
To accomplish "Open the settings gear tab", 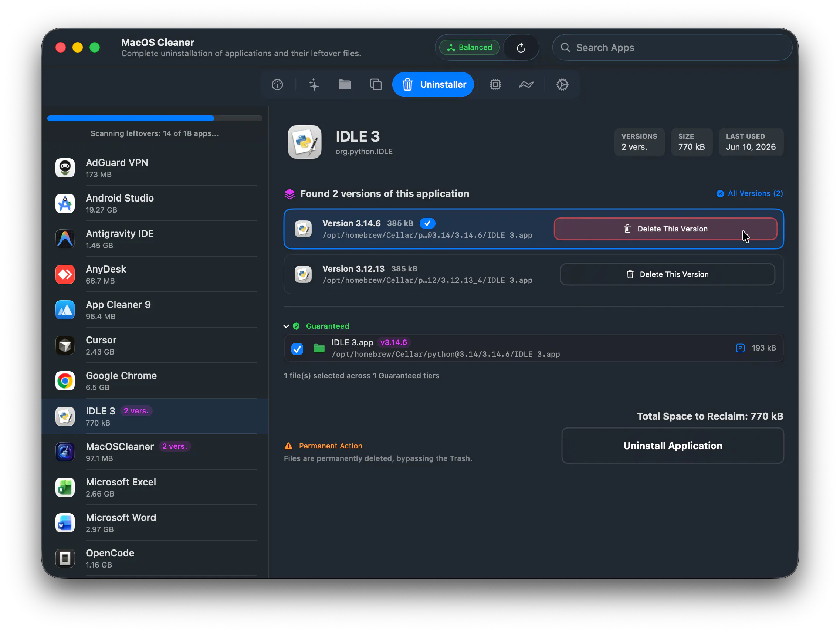I will 562,84.
